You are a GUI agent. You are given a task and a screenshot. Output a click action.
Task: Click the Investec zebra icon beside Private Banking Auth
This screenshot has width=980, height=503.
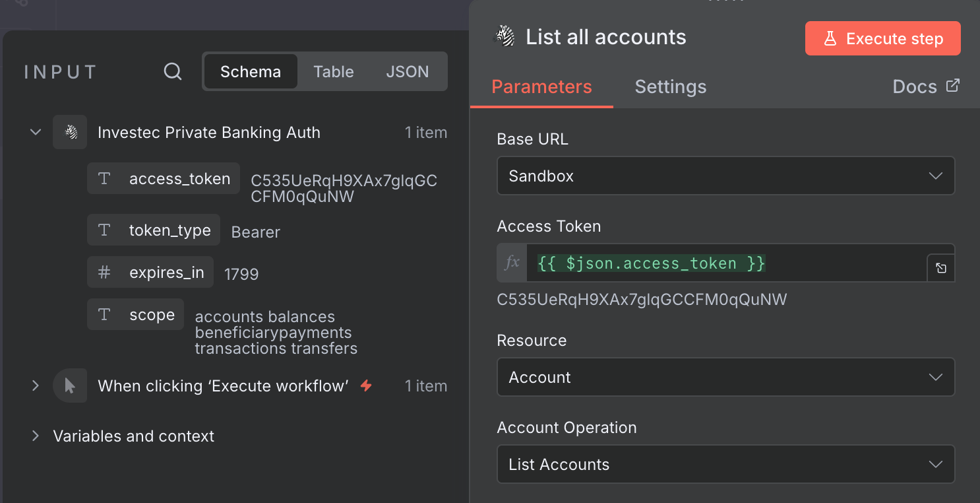pos(70,132)
